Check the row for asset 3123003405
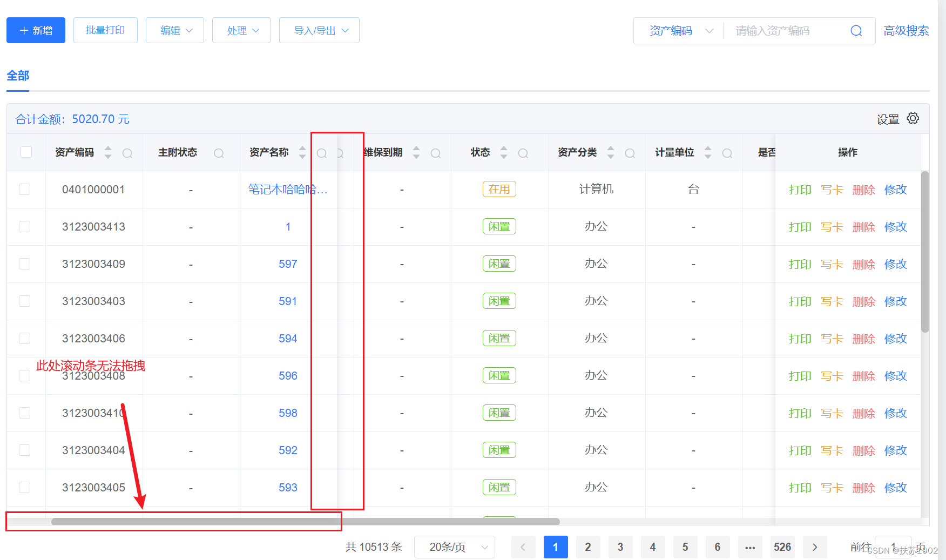 (24, 487)
